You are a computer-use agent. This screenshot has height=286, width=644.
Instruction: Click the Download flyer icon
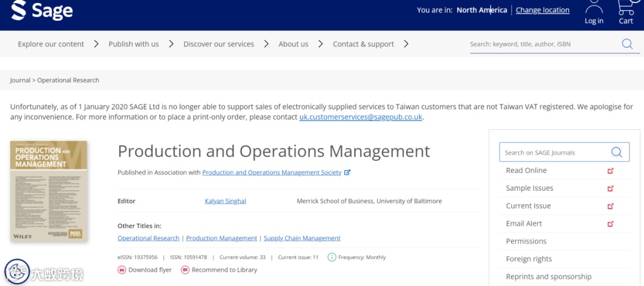click(122, 270)
